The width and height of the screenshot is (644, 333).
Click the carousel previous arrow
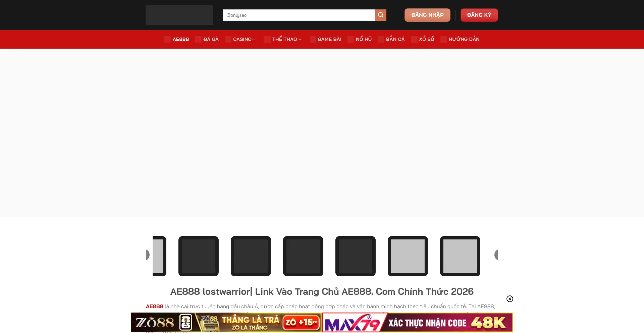point(148,255)
